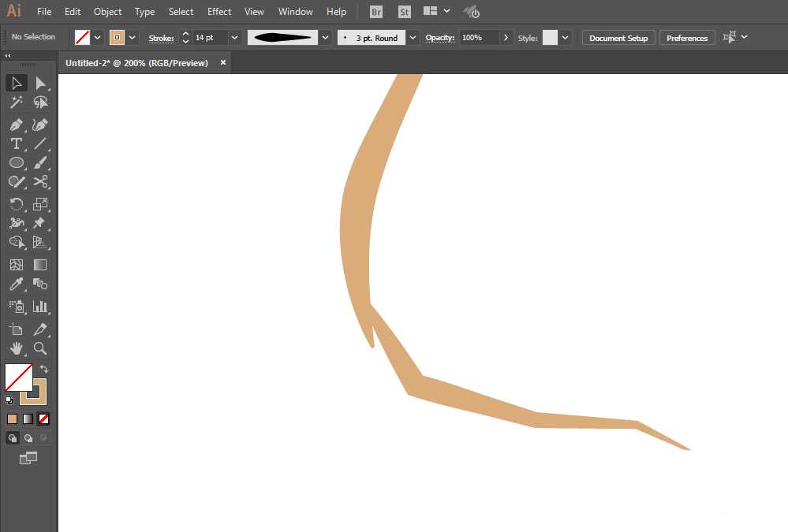Click the Document Setup button
Screen dimensions: 788x532
click(618, 38)
